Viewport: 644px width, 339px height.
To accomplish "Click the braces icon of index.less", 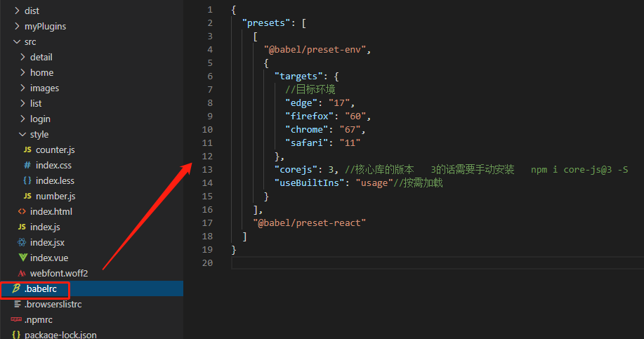I will [x=27, y=180].
